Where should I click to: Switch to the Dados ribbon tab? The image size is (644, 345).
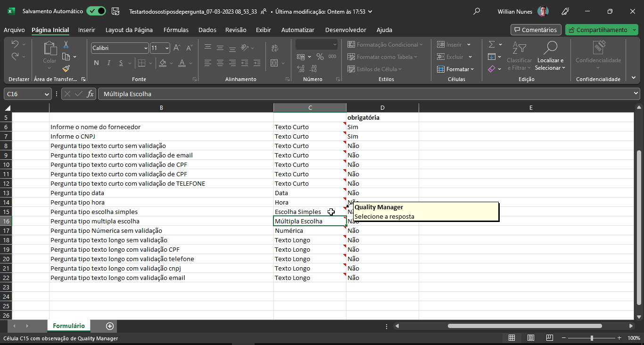point(207,30)
